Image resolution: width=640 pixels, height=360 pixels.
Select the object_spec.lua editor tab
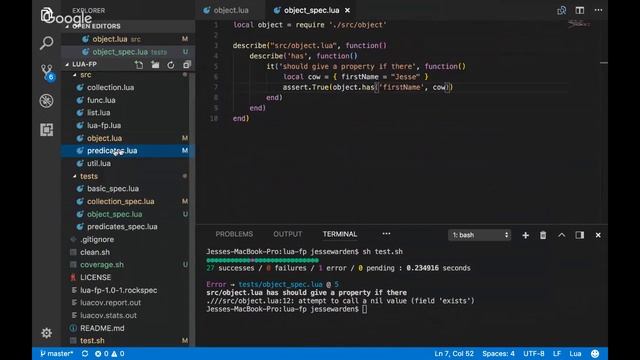coord(311,10)
